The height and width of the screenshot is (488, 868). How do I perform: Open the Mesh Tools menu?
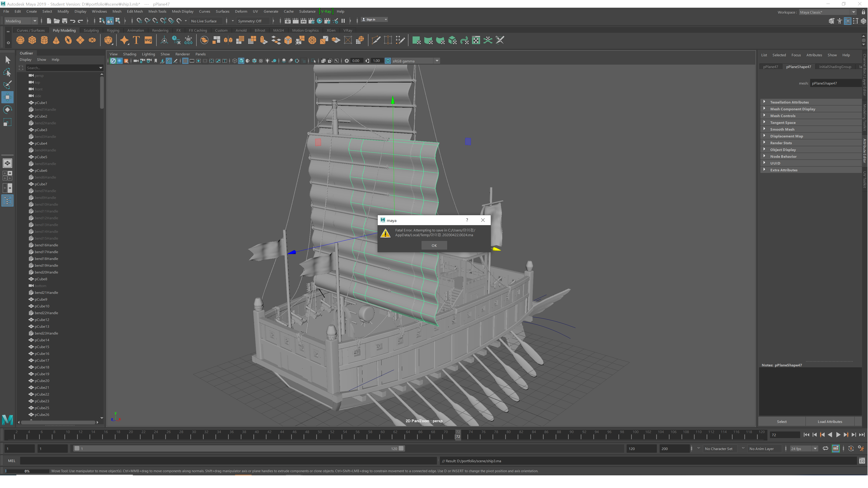[x=157, y=11]
